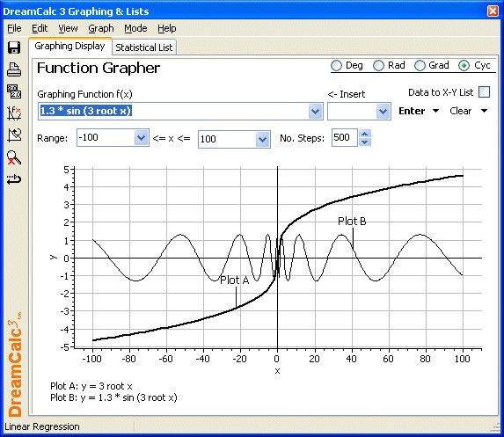Expand the range minimum -100 dropdown
This screenshot has height=437, width=504.
coord(141,138)
